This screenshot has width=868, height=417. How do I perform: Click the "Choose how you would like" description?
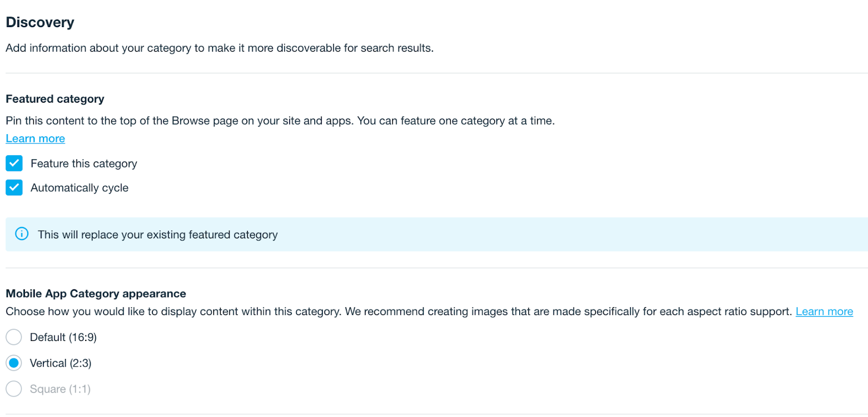pyautogui.click(x=398, y=312)
